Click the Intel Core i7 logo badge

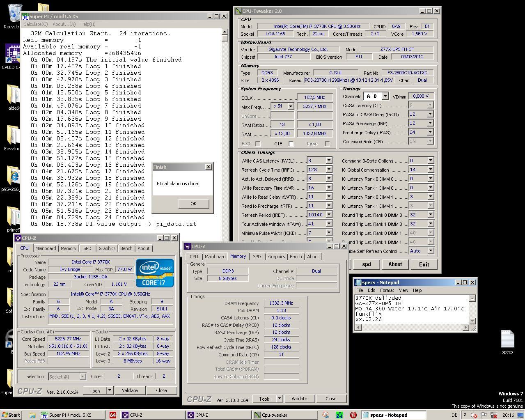coord(155,273)
